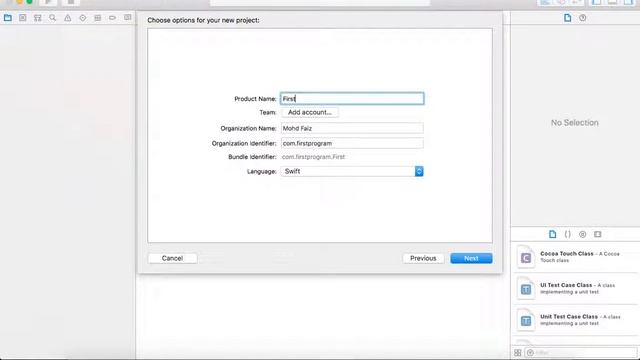Focus the Organization Identifier field
The width and height of the screenshot is (640, 360).
tap(352, 143)
